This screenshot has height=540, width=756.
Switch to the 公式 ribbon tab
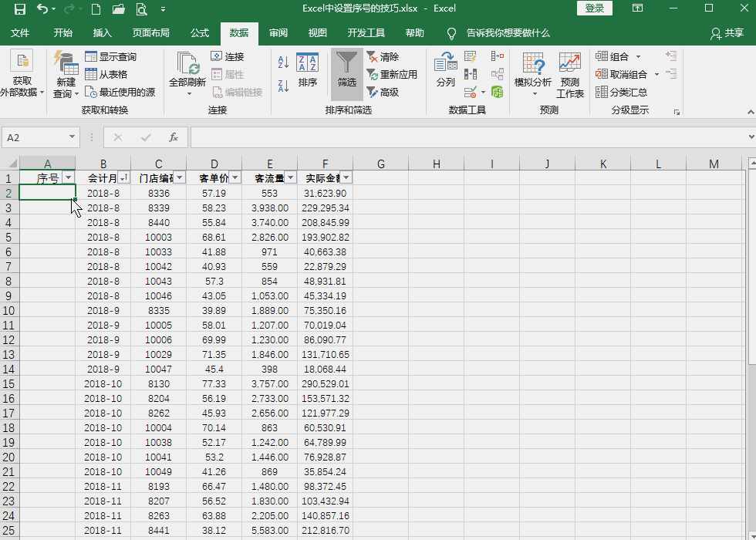click(199, 33)
